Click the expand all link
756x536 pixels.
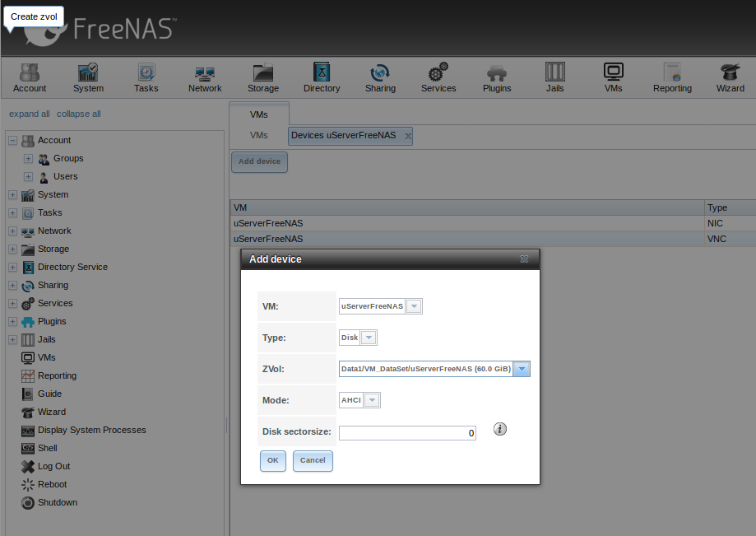[x=30, y=114]
